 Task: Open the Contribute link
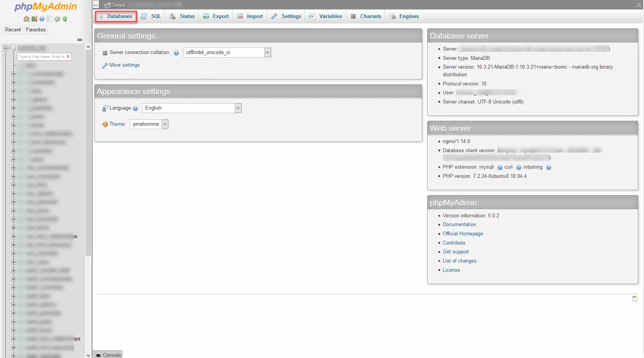click(x=454, y=243)
